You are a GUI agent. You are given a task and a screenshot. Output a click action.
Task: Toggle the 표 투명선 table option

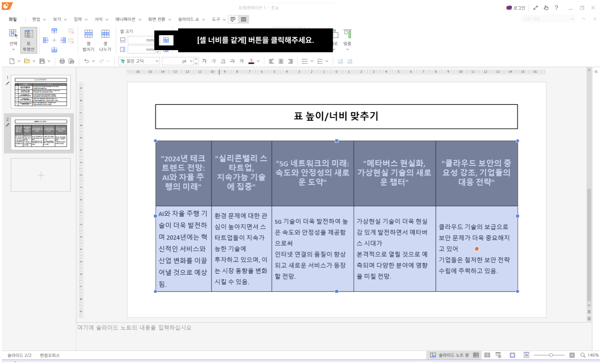[x=28, y=40]
